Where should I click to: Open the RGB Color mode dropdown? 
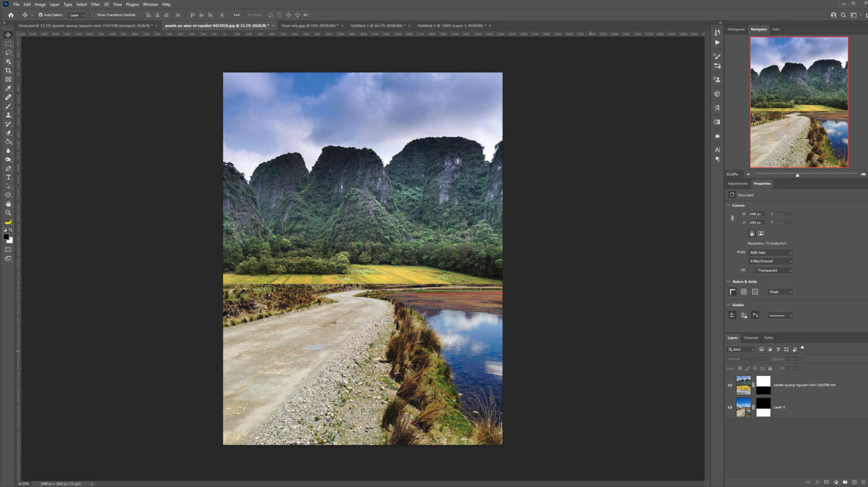point(770,252)
